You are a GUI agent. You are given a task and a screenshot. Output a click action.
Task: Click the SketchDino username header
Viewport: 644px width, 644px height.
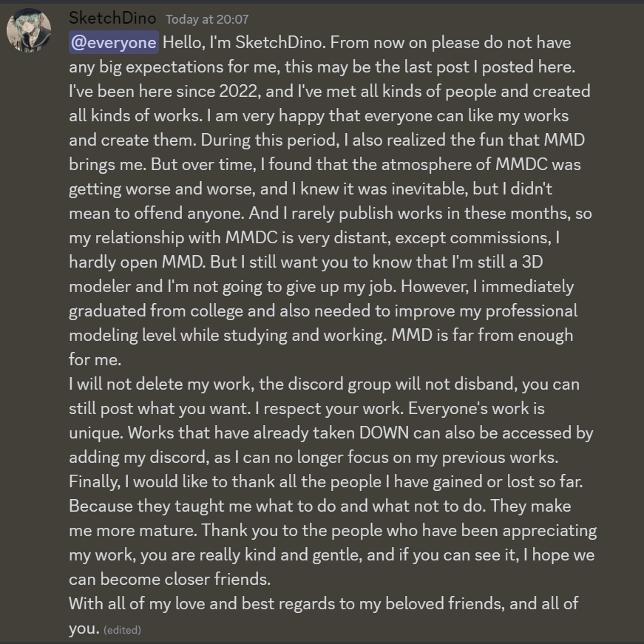tap(112, 18)
